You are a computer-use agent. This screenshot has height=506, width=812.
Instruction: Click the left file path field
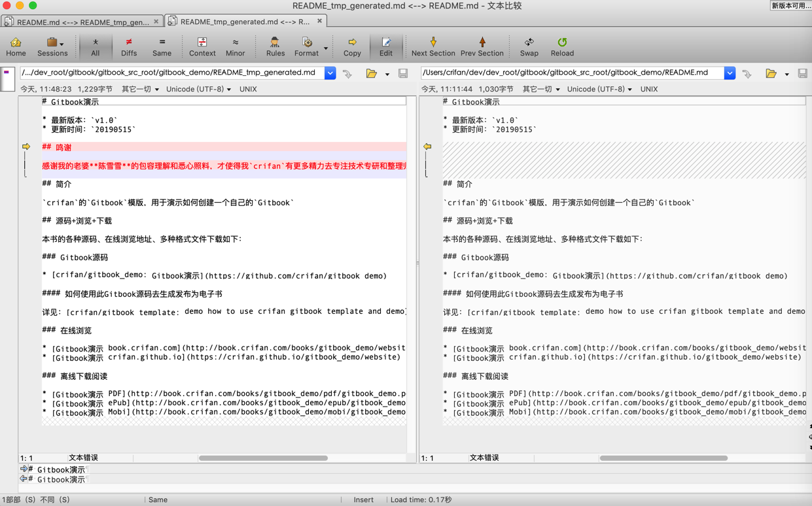[171, 73]
